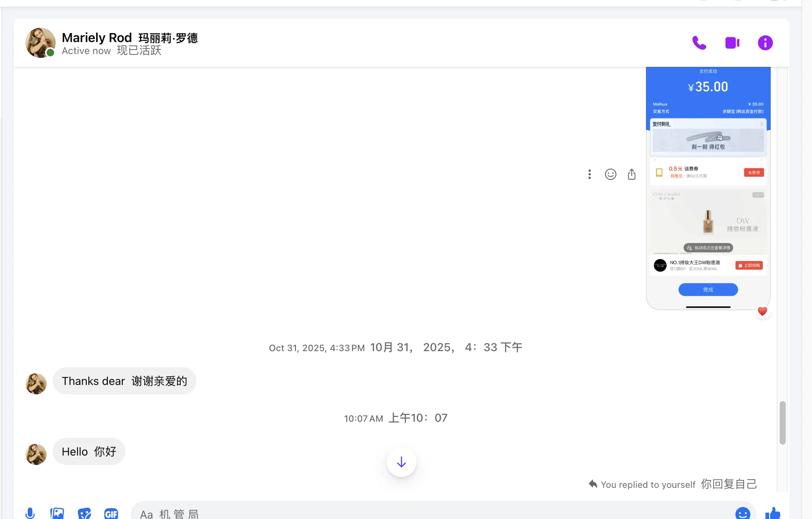Start a video call

732,43
